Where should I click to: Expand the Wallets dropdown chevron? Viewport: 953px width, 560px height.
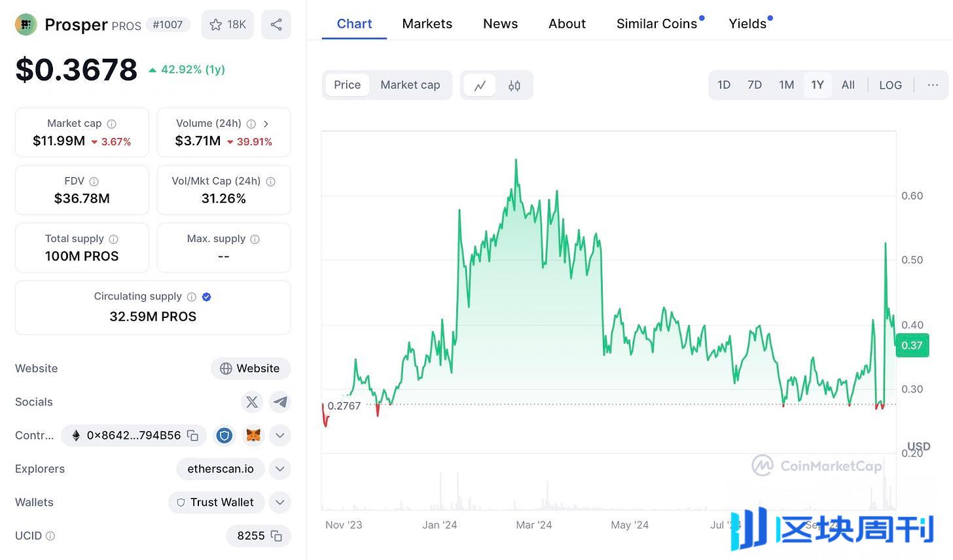(280, 502)
